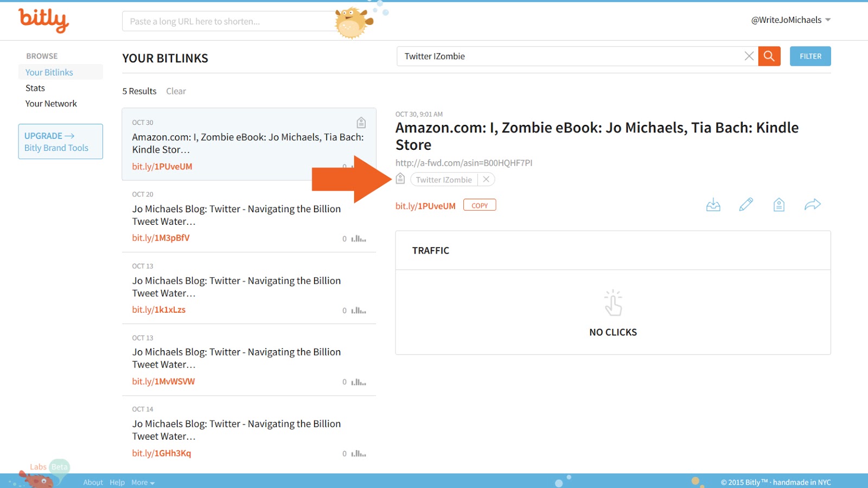
Task: Click the bit.ly/1M3pBfV link
Action: coord(161,238)
